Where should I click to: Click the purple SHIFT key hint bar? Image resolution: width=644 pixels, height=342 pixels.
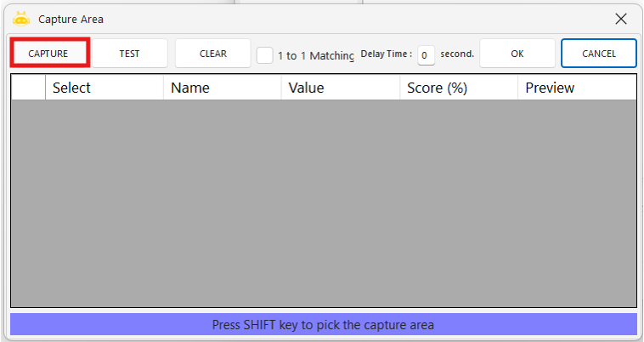coord(323,324)
